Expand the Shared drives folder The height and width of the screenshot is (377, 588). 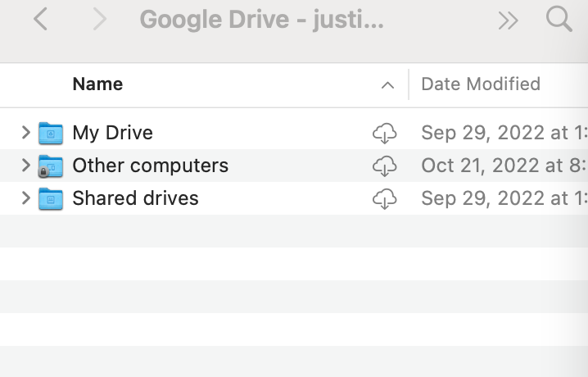pyautogui.click(x=25, y=198)
